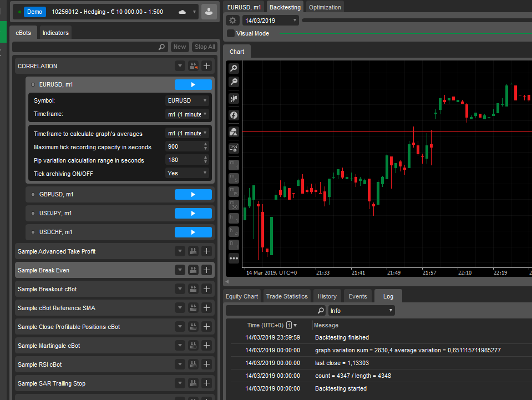Enable the Visual Mode checkbox
The image size is (532, 400).
tap(231, 33)
